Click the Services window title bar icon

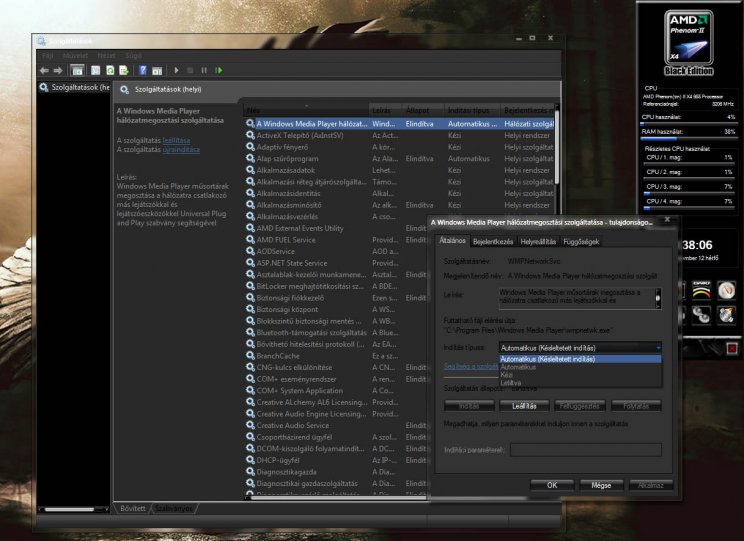point(42,41)
